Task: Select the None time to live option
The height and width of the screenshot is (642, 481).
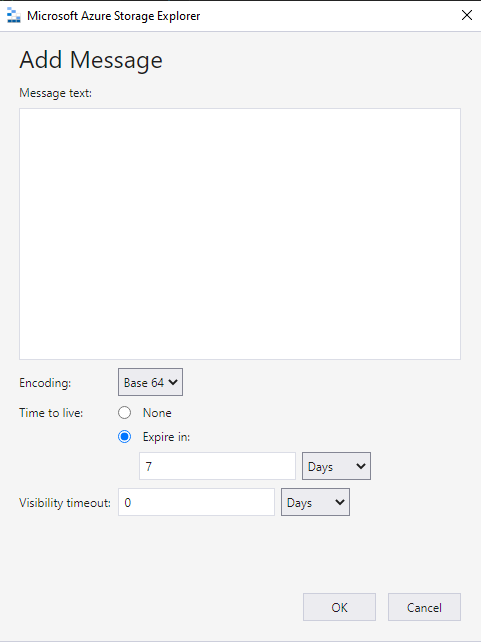Action: 124,412
